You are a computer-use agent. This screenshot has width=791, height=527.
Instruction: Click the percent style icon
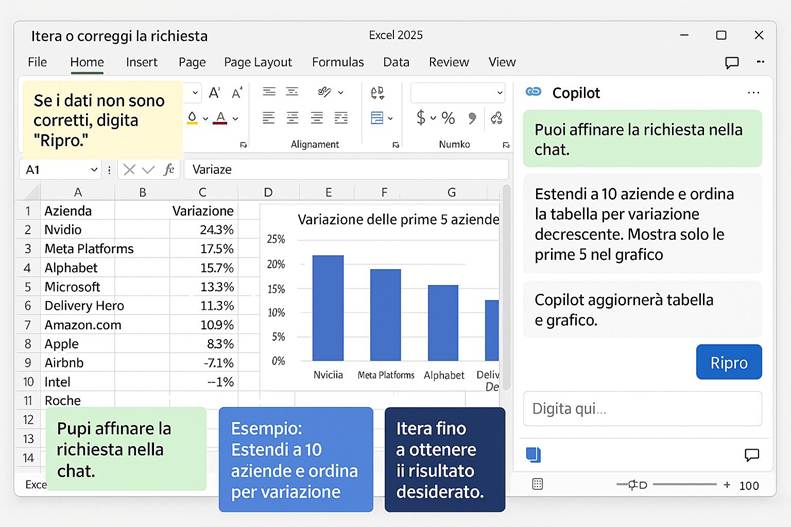[x=447, y=118]
